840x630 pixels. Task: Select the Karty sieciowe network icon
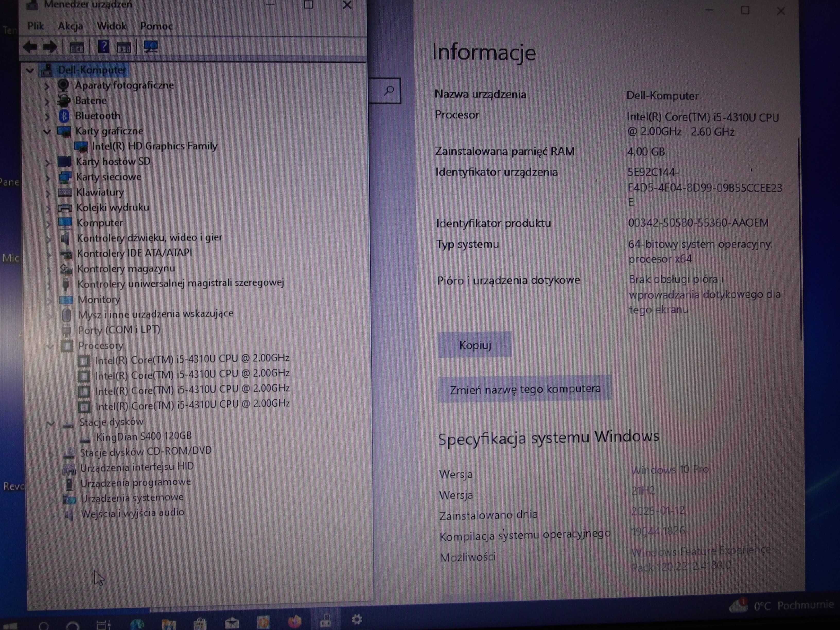tap(65, 177)
